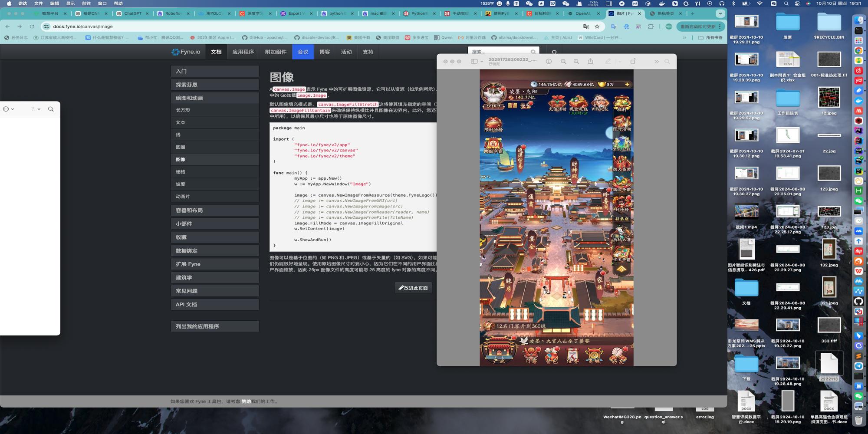
Task: Click the 改进此页面 button
Action: [413, 288]
